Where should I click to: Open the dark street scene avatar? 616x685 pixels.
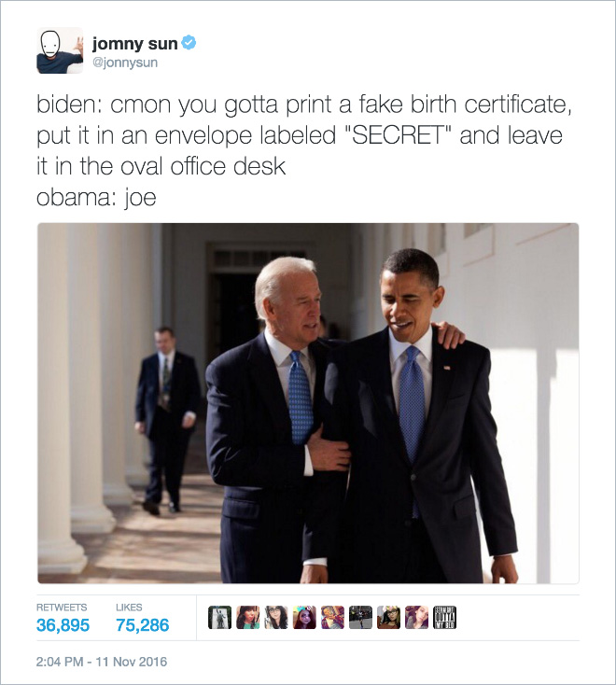(x=360, y=617)
